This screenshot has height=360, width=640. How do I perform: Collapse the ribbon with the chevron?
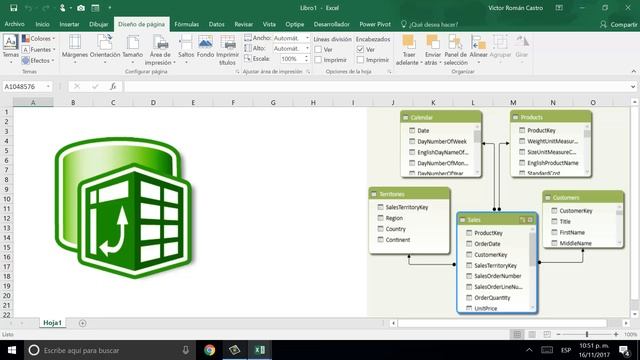633,71
